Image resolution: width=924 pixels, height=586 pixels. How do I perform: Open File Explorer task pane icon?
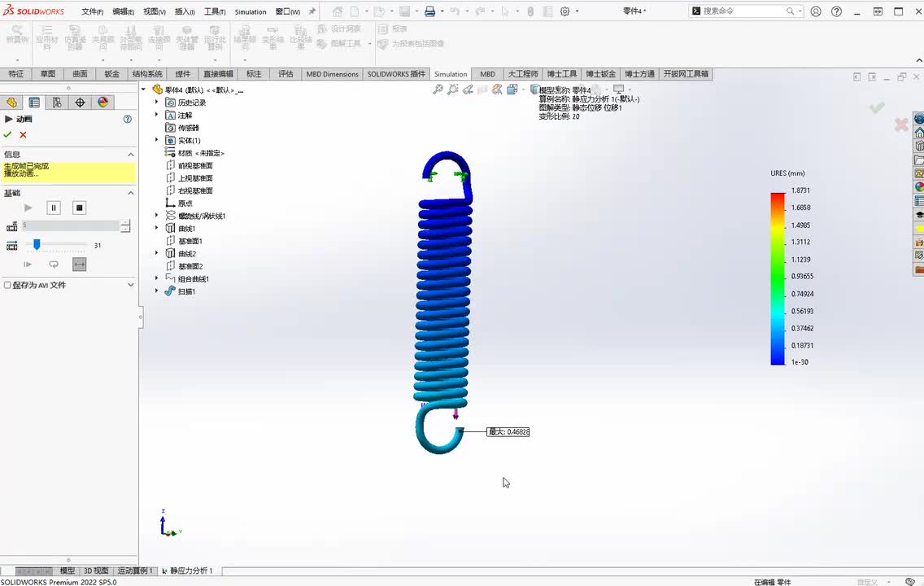tap(918, 160)
